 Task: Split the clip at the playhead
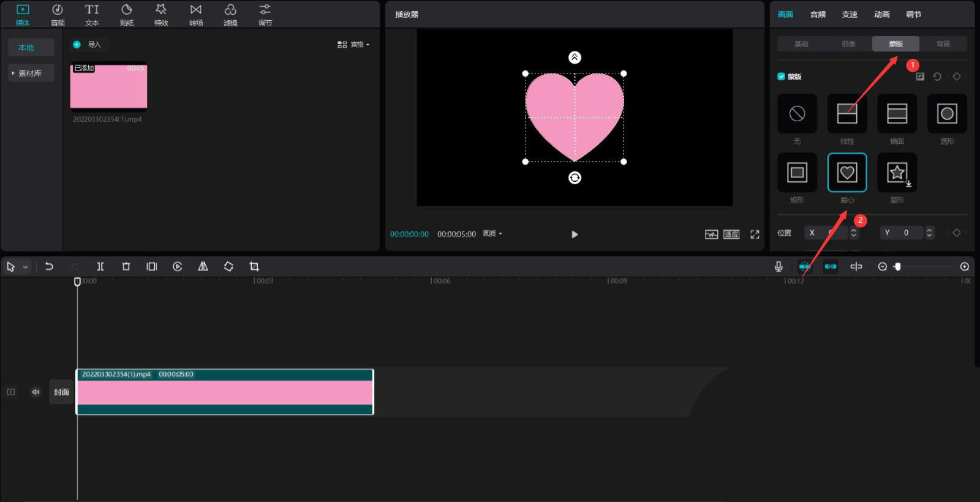point(100,266)
